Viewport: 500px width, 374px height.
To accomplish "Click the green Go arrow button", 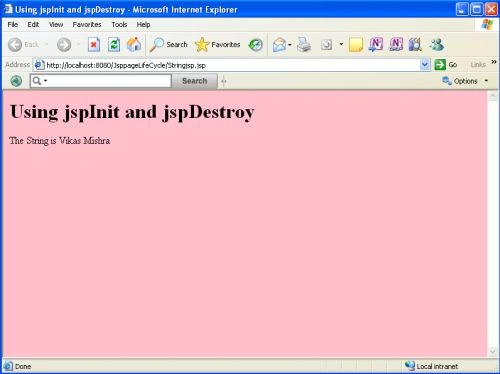I will pos(446,65).
